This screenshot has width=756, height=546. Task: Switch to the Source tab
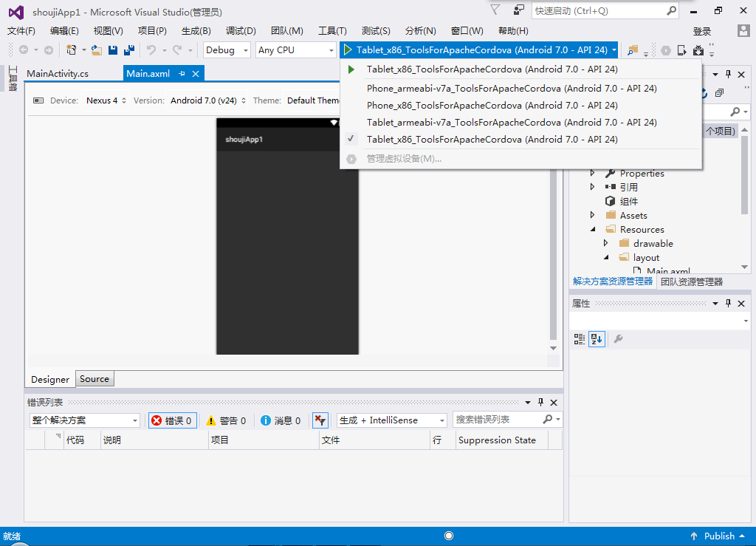pos(94,379)
